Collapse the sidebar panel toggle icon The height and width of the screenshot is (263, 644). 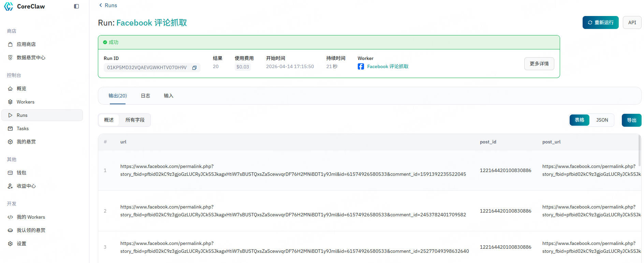(x=76, y=6)
